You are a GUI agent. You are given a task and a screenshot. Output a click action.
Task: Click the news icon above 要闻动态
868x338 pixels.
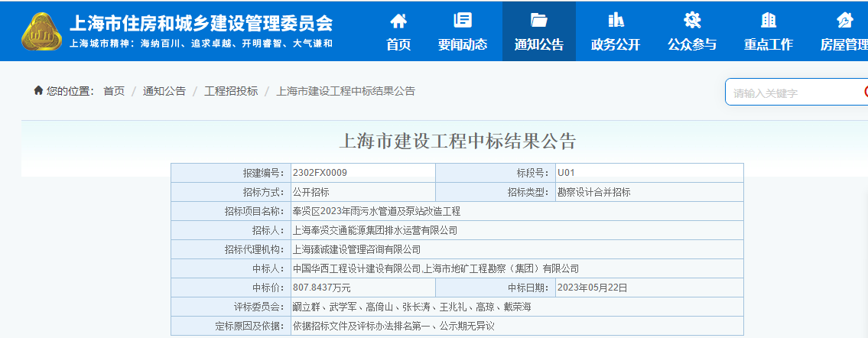click(x=463, y=21)
